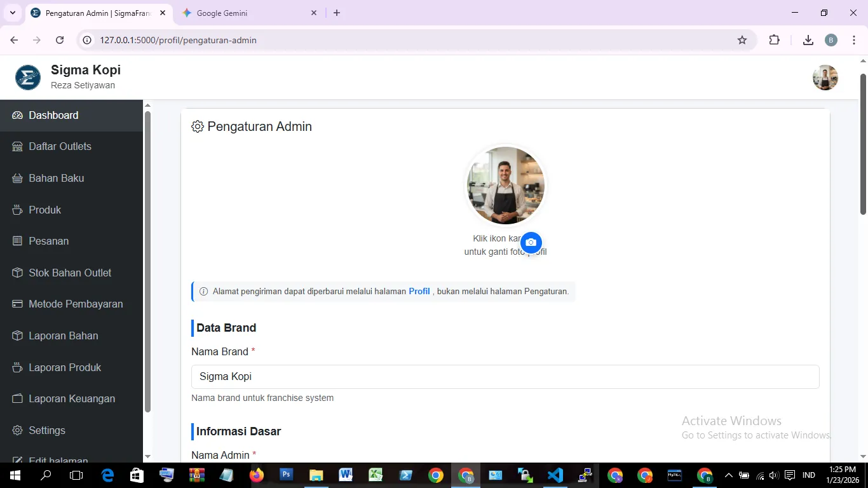The width and height of the screenshot is (868, 488).
Task: Open Pesanan in the sidebar
Action: [71, 241]
